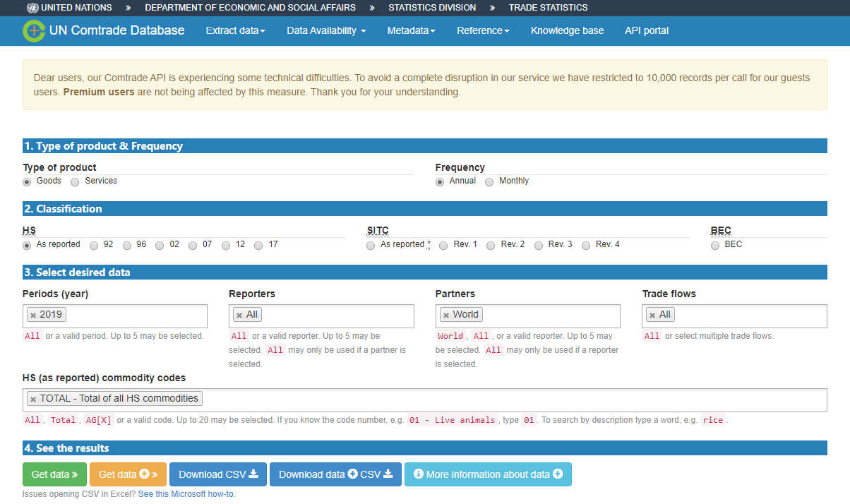This screenshot has height=504, width=850.
Task: Open More information about data
Action: tap(488, 474)
